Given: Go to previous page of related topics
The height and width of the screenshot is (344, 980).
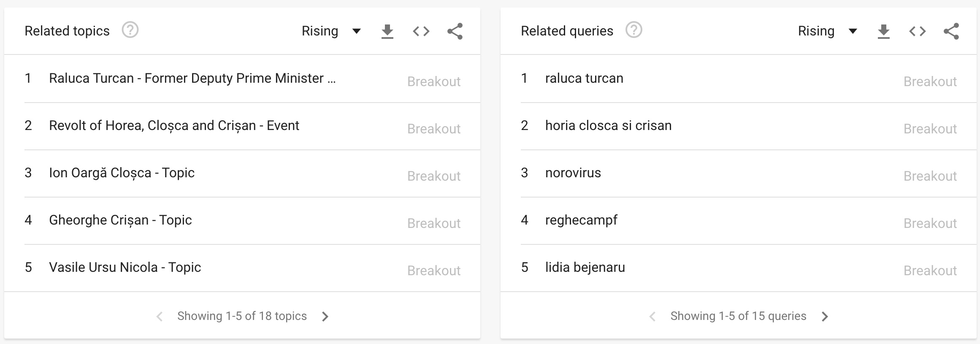Looking at the screenshot, I should (x=160, y=316).
